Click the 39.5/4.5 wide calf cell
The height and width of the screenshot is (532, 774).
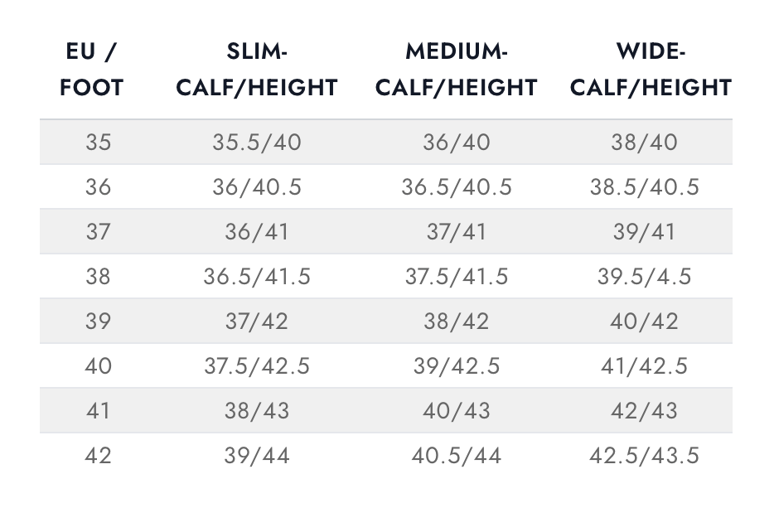[644, 277]
